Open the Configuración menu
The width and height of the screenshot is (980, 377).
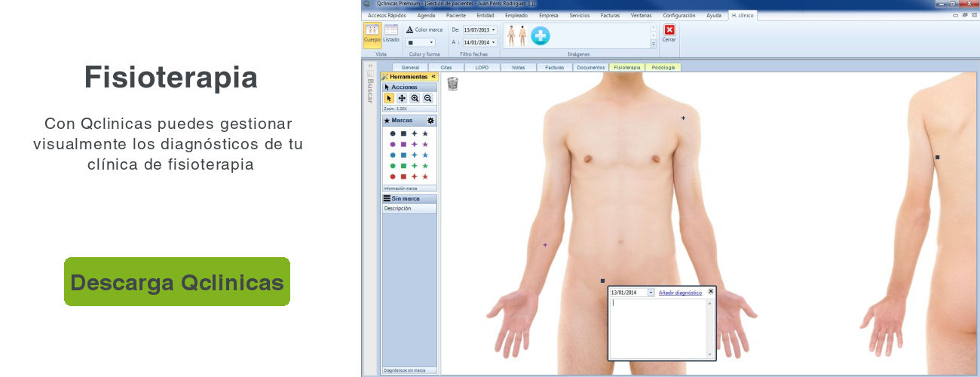[x=679, y=15]
